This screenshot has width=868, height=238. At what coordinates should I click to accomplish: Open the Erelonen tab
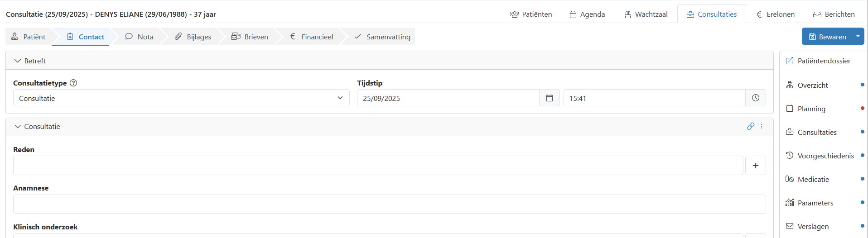pyautogui.click(x=776, y=14)
